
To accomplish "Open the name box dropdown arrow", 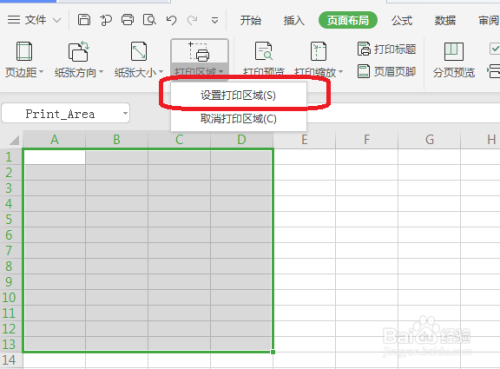I will click(125, 113).
